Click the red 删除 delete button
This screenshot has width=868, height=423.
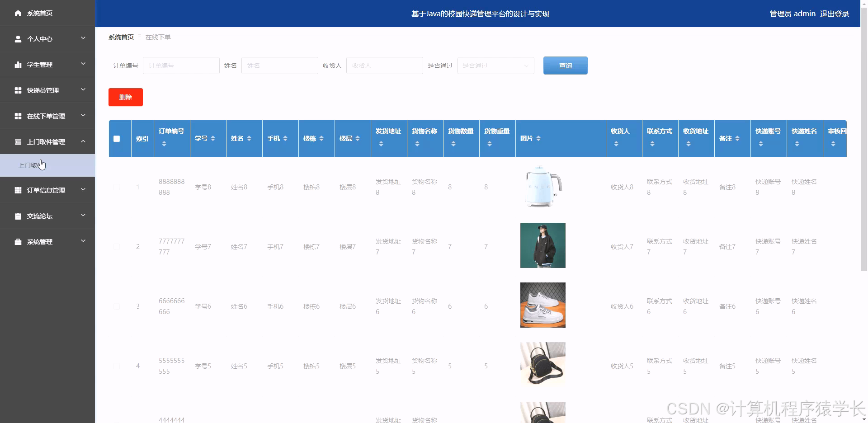(125, 97)
